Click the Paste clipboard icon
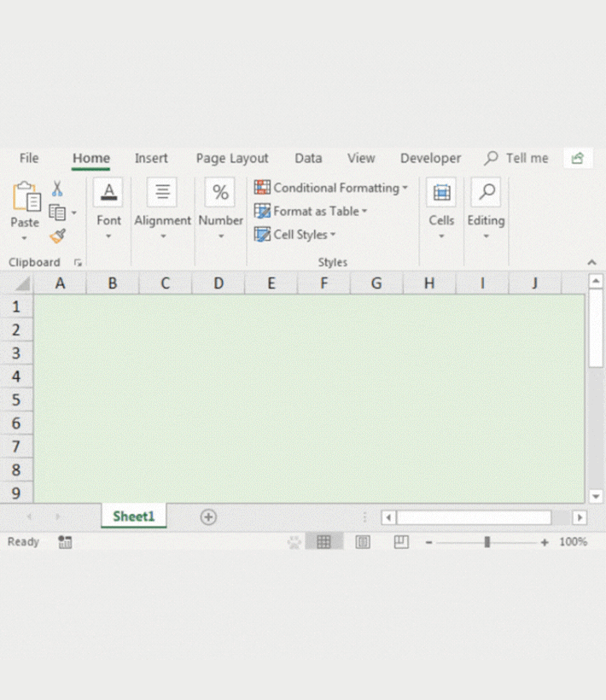This screenshot has height=700, width=606. pos(26,196)
